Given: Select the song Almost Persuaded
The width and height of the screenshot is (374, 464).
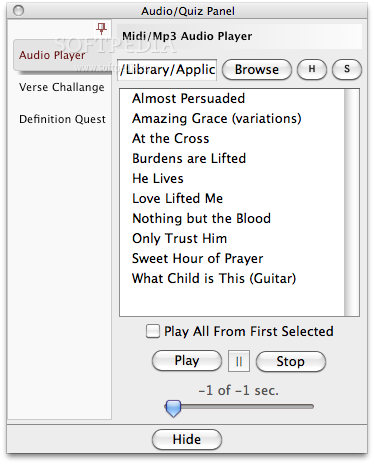Looking at the screenshot, I should [x=189, y=98].
